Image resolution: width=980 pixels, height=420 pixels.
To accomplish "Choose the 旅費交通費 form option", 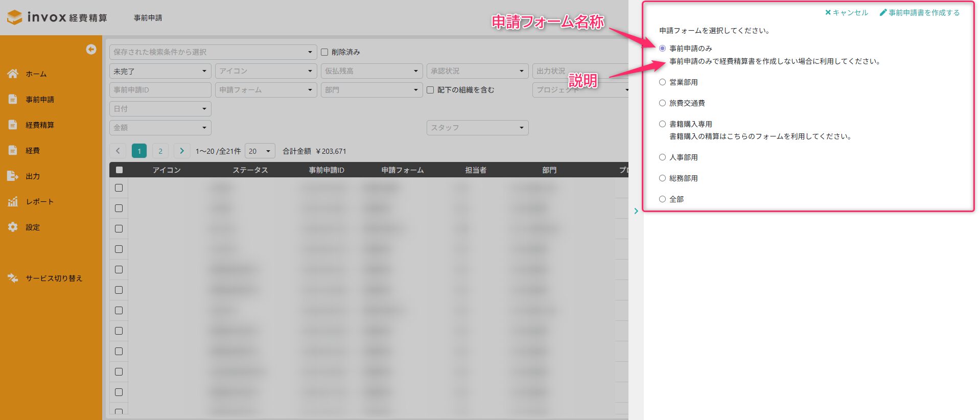I will (x=662, y=103).
